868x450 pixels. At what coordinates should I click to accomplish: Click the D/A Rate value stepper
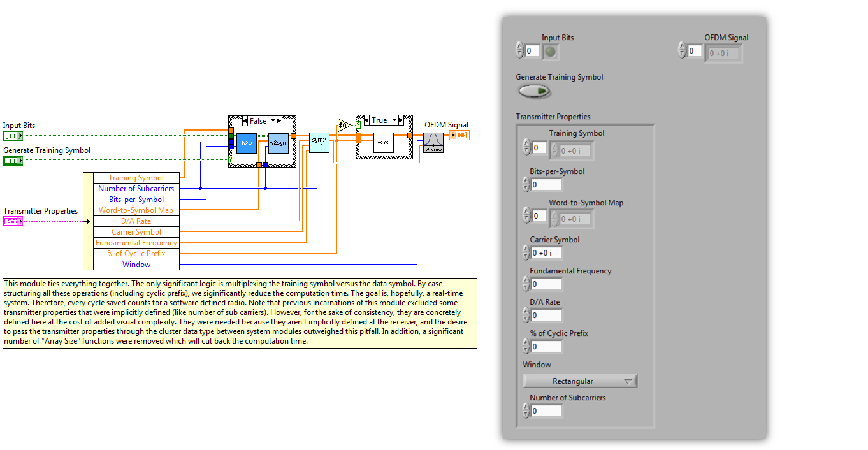click(526, 316)
